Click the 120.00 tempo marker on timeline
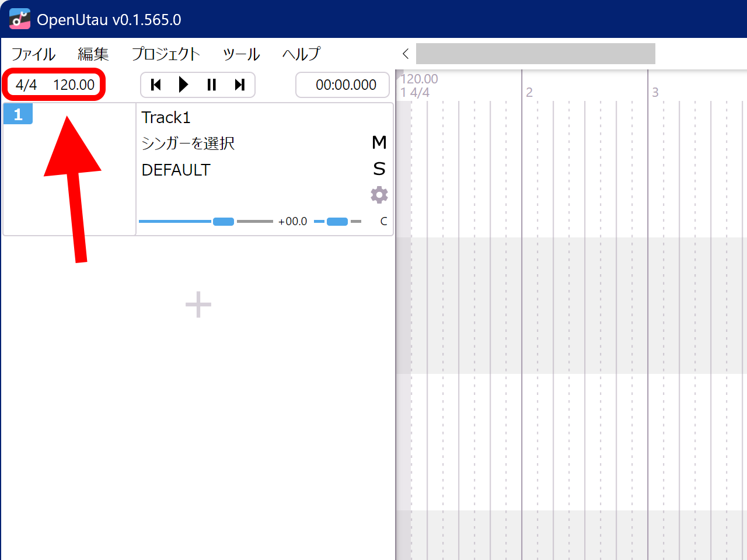 click(419, 79)
